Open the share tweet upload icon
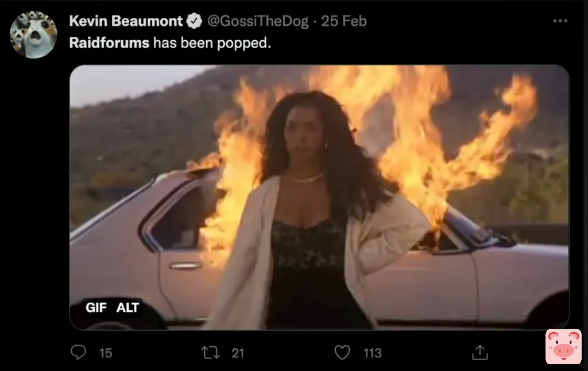Image resolution: width=588 pixels, height=371 pixels. point(479,352)
